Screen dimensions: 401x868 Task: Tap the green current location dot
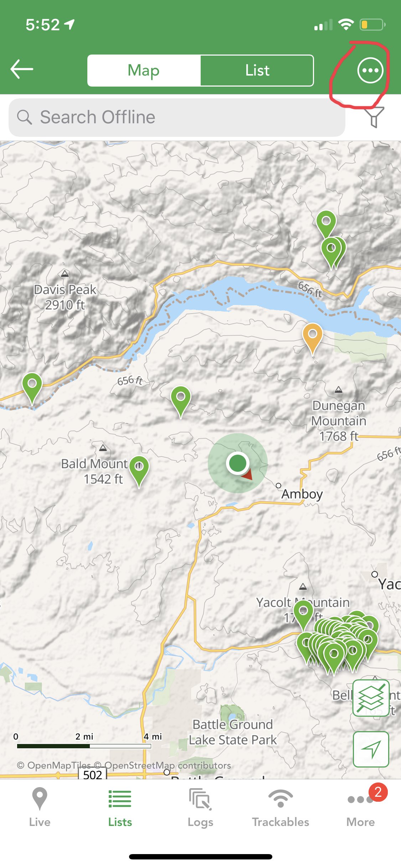[x=237, y=463]
